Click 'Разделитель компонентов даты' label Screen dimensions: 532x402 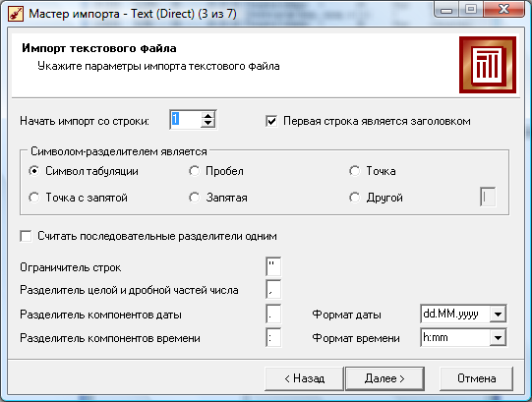click(x=100, y=315)
